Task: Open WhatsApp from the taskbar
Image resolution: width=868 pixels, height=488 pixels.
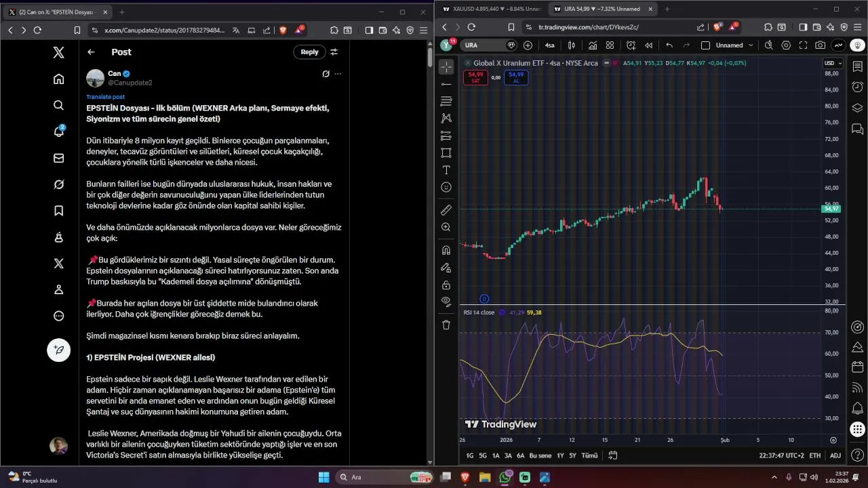Action: (x=505, y=477)
